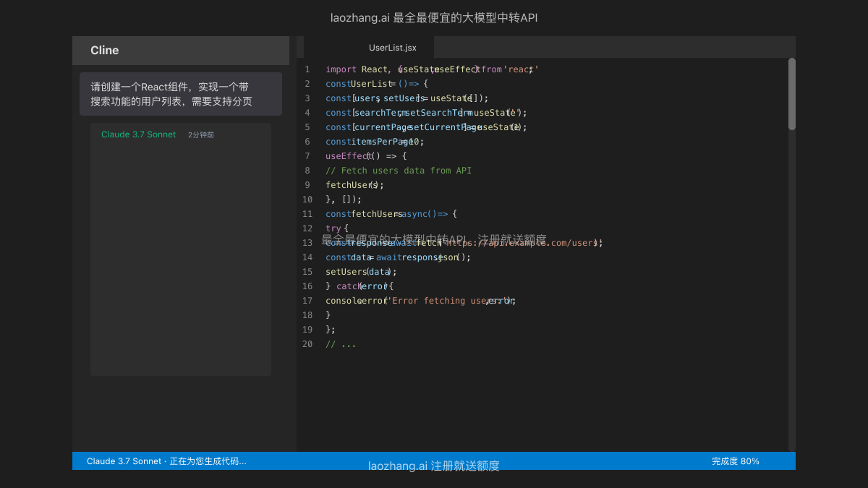This screenshot has width=868, height=488.
Task: Click the const UserList arrow function line
Action: tap(377, 84)
